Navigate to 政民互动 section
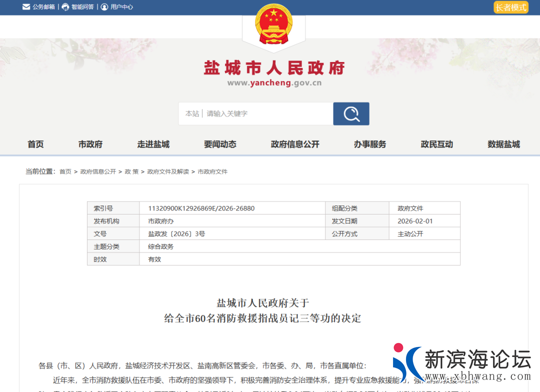The height and width of the screenshot is (392, 540). point(437,144)
